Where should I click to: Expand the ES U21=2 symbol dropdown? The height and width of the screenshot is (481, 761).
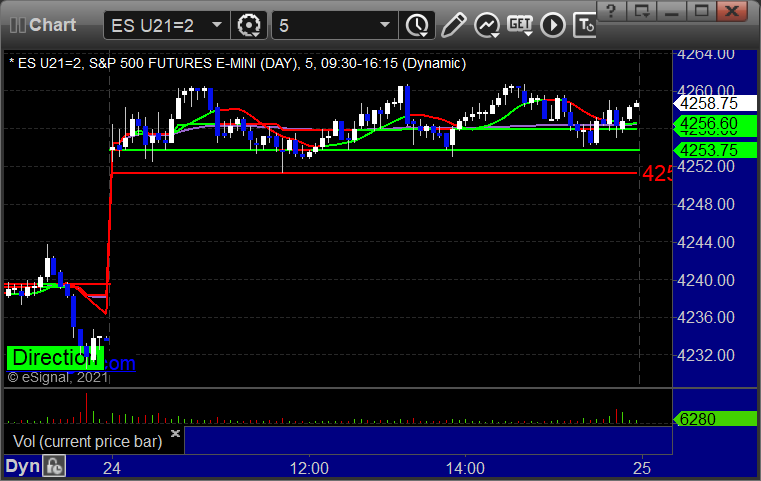click(x=217, y=24)
